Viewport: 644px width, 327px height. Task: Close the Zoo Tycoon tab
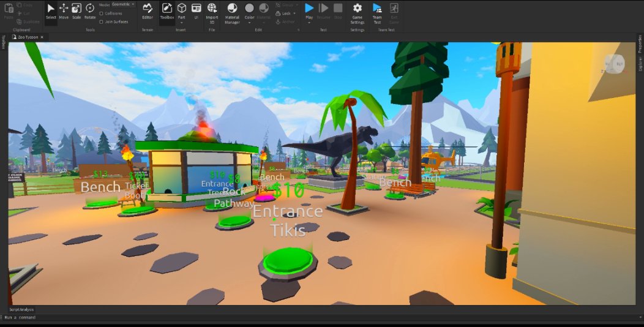[42, 37]
